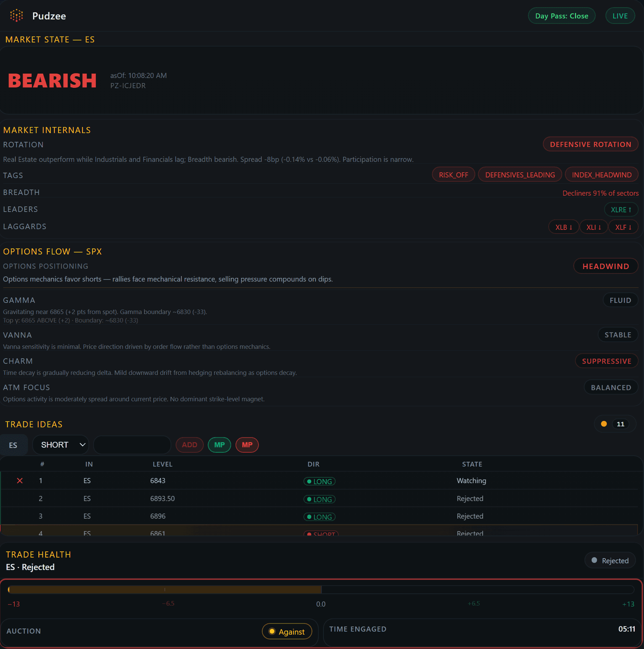Click the orange dot beside the trade ideas count

click(x=604, y=424)
